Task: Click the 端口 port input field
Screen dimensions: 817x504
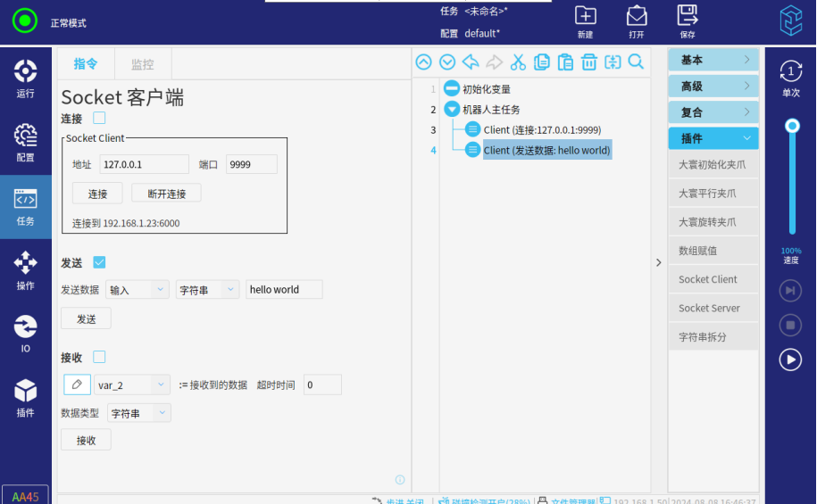Action: click(251, 164)
